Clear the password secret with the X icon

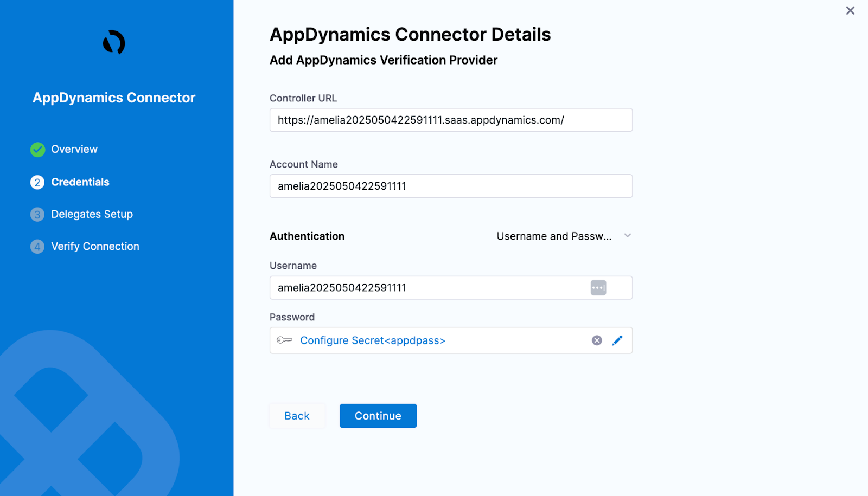click(597, 340)
